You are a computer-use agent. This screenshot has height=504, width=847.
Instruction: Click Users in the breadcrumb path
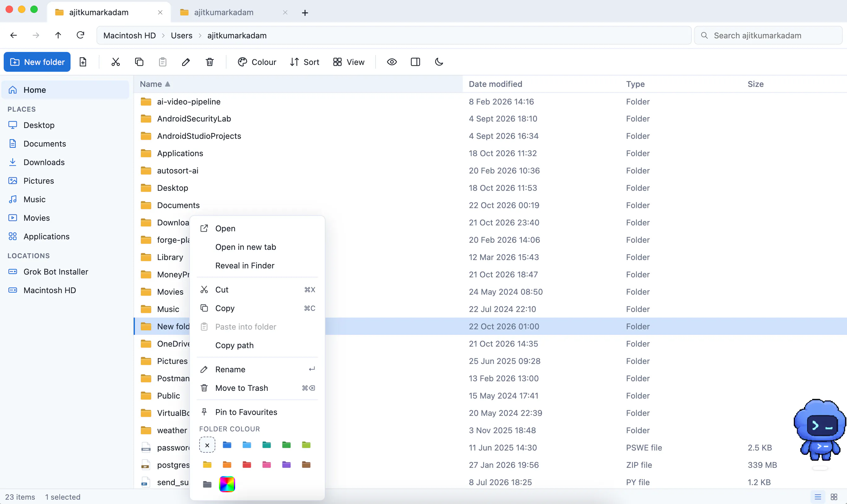[x=181, y=35]
